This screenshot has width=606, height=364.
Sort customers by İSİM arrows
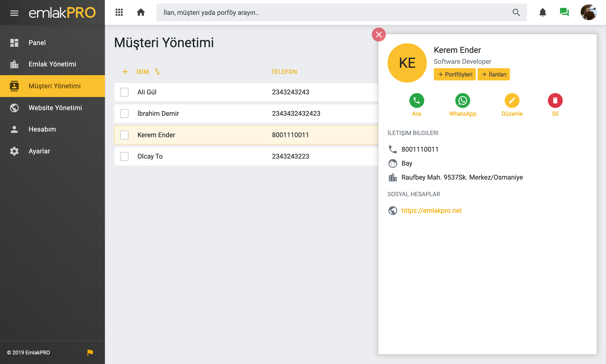tap(157, 72)
